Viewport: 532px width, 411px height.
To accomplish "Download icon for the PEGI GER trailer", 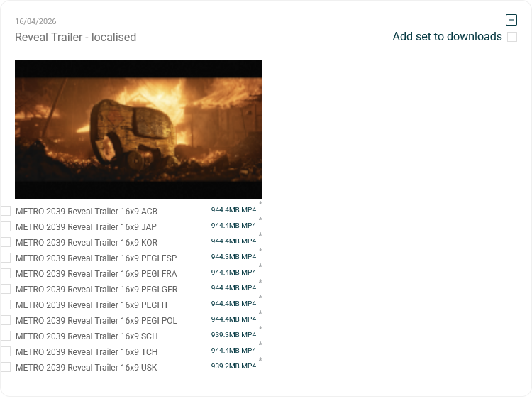I will [260, 281].
